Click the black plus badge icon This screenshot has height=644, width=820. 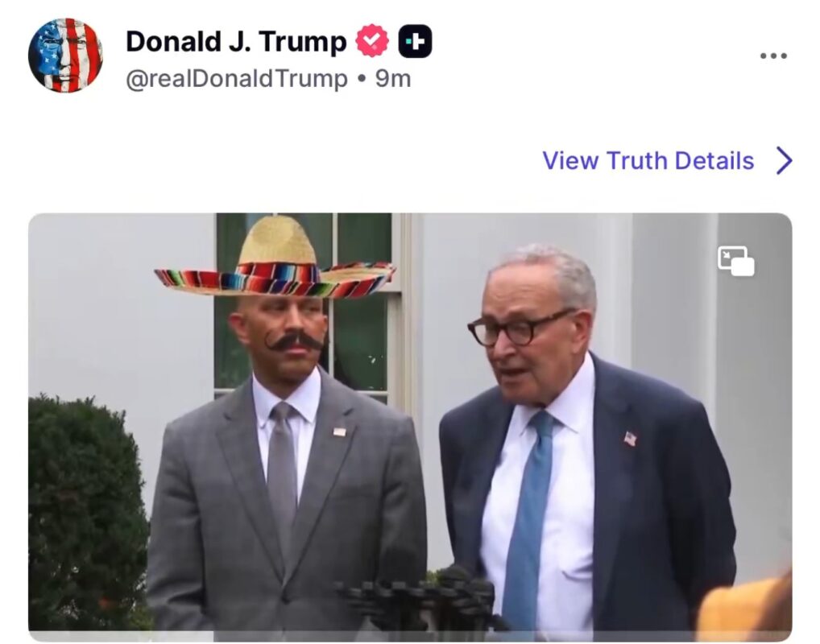click(x=416, y=41)
